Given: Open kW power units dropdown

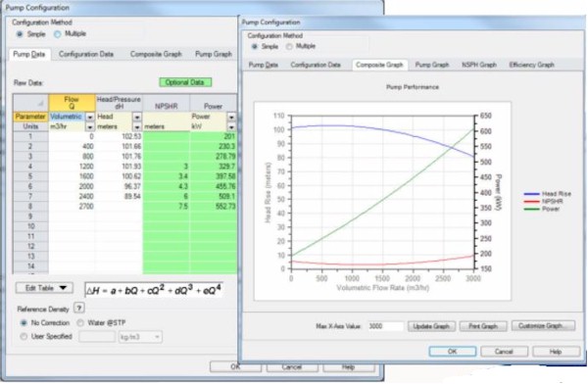Looking at the screenshot, I should 231,126.
